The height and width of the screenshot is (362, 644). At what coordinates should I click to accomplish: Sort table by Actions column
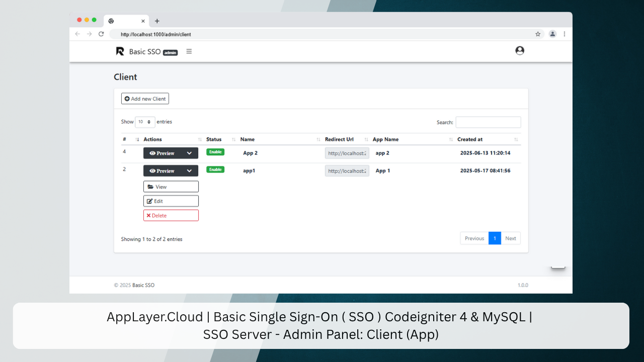[x=173, y=139]
